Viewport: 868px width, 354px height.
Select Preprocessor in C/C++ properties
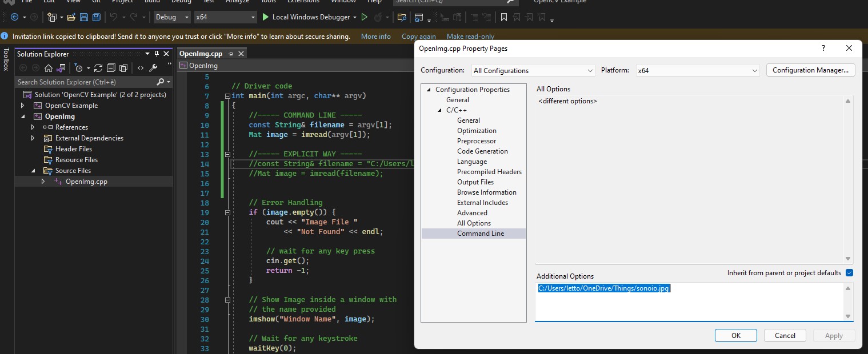point(477,141)
